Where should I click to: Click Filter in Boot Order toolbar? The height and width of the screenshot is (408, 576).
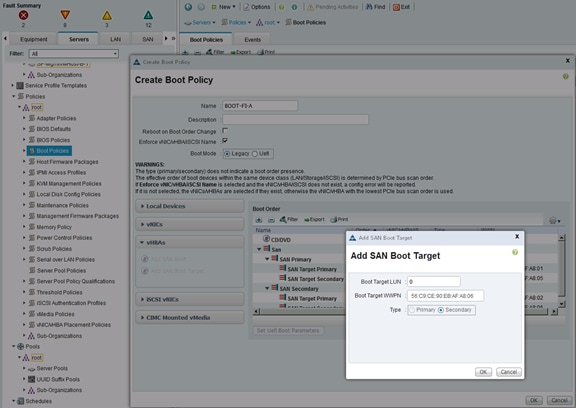click(289, 219)
